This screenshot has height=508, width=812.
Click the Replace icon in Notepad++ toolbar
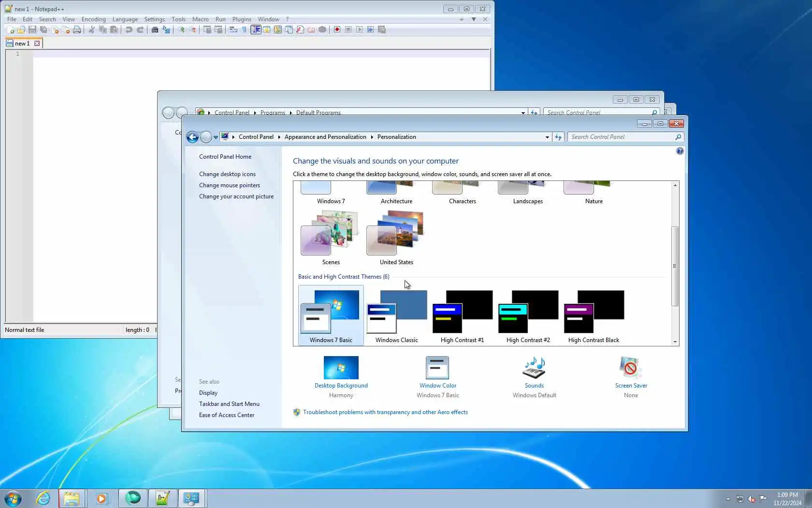(166, 30)
